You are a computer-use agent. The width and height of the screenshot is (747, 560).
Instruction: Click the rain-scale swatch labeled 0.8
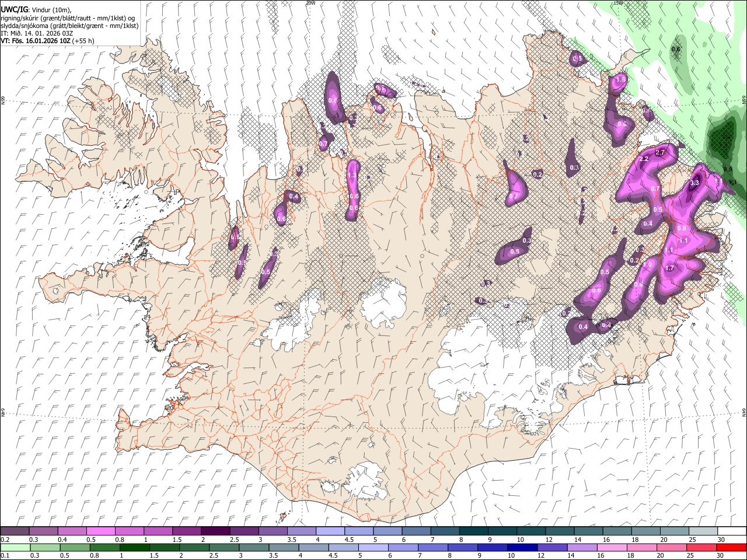coord(104,547)
